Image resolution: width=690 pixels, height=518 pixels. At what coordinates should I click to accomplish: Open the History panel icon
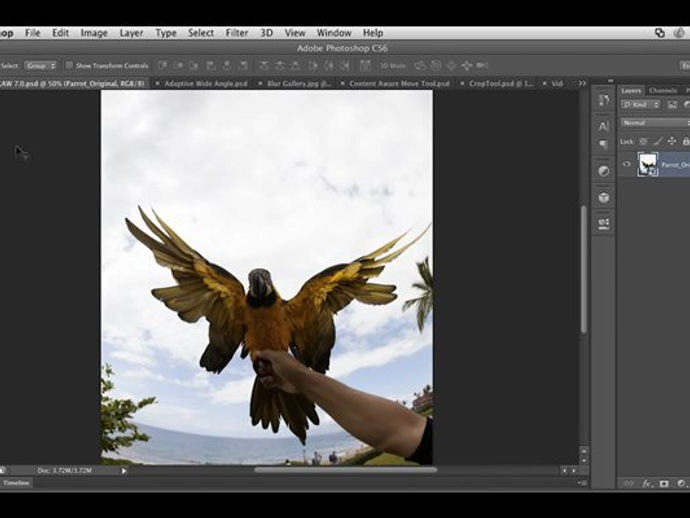(x=604, y=100)
